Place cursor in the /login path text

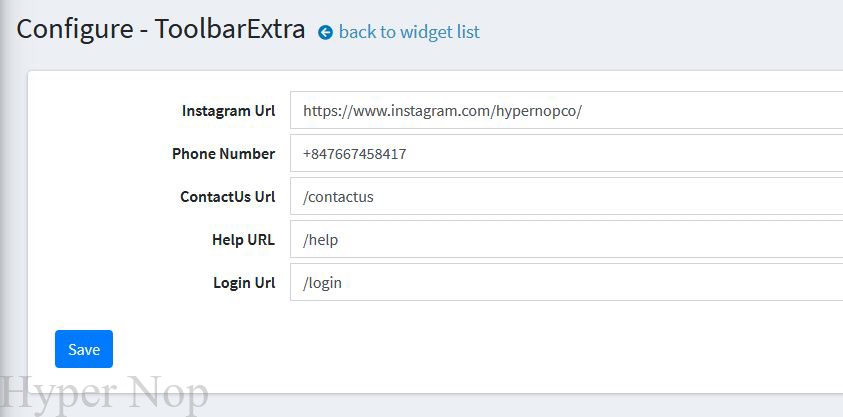tap(322, 283)
